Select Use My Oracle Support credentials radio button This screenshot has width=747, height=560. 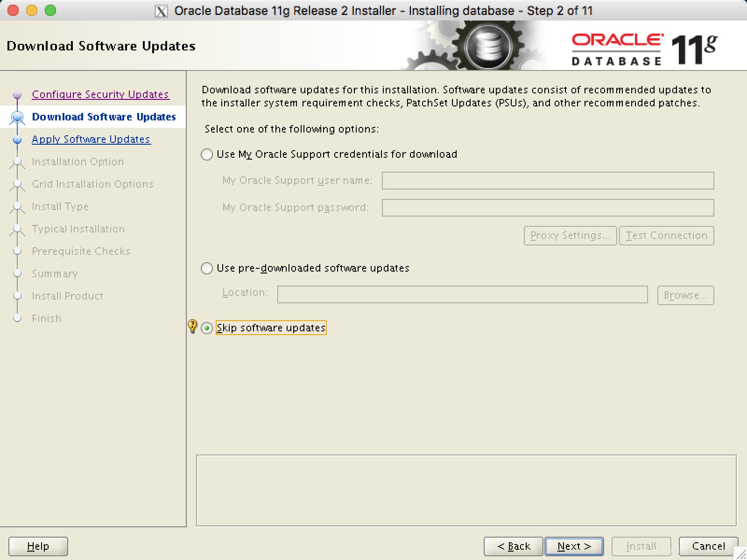(207, 154)
